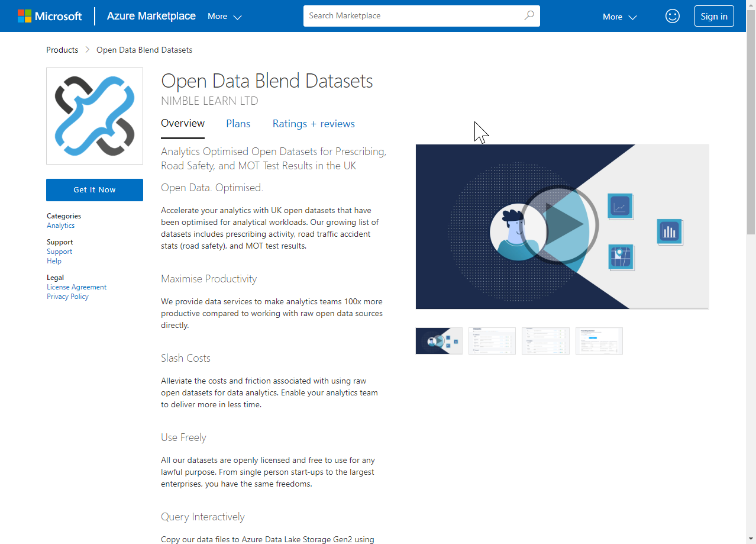
Task: Select the second screenshot thumbnail
Action: (x=492, y=341)
